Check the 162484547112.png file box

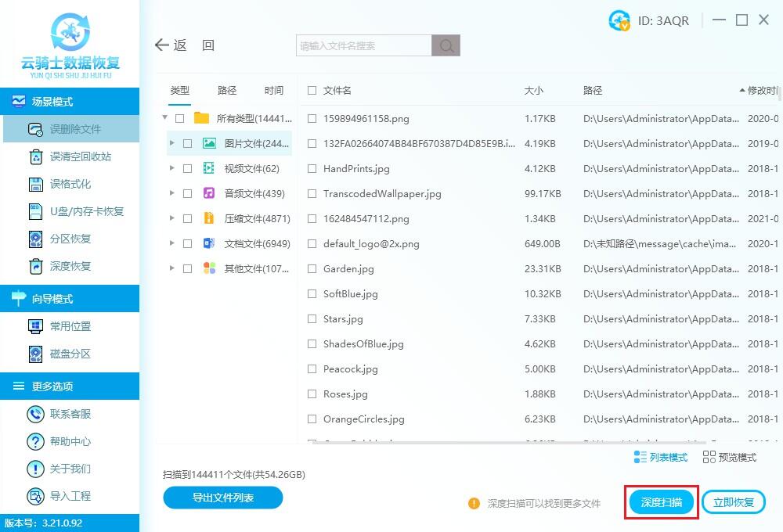[x=312, y=218]
